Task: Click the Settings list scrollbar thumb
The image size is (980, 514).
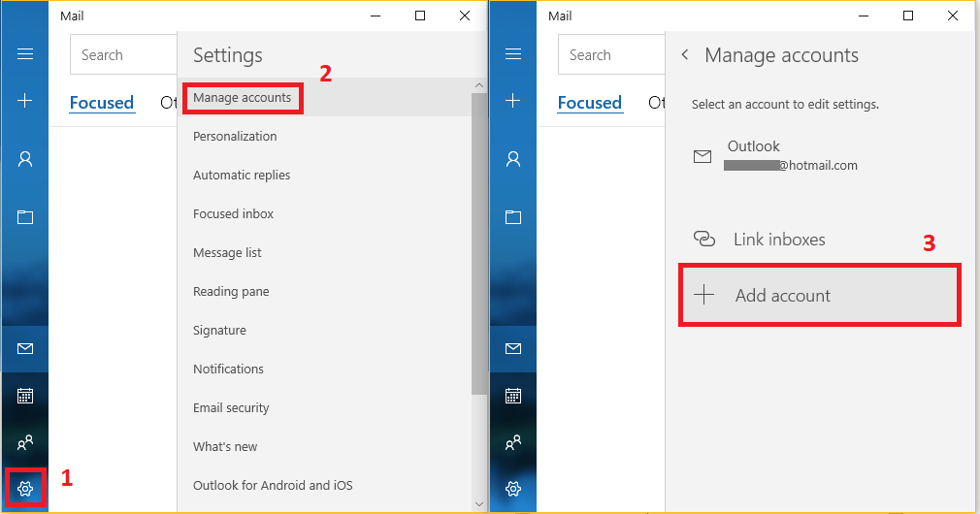Action: click(479, 243)
